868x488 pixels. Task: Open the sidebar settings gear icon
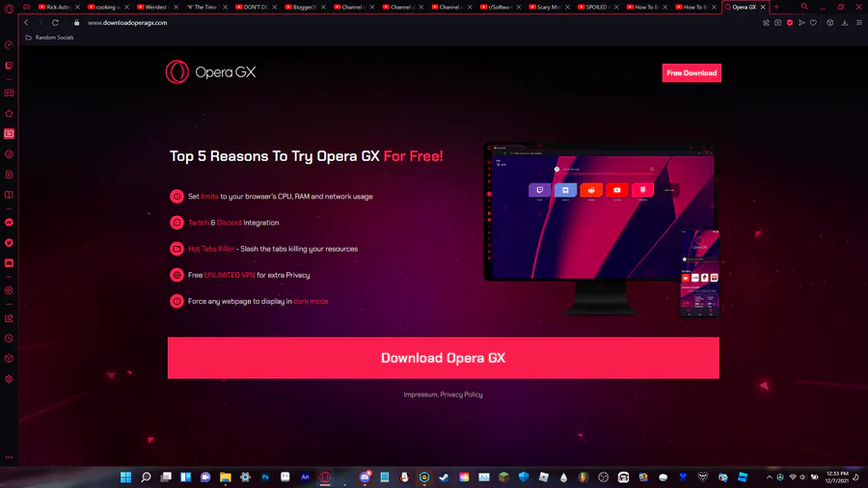[x=9, y=379]
